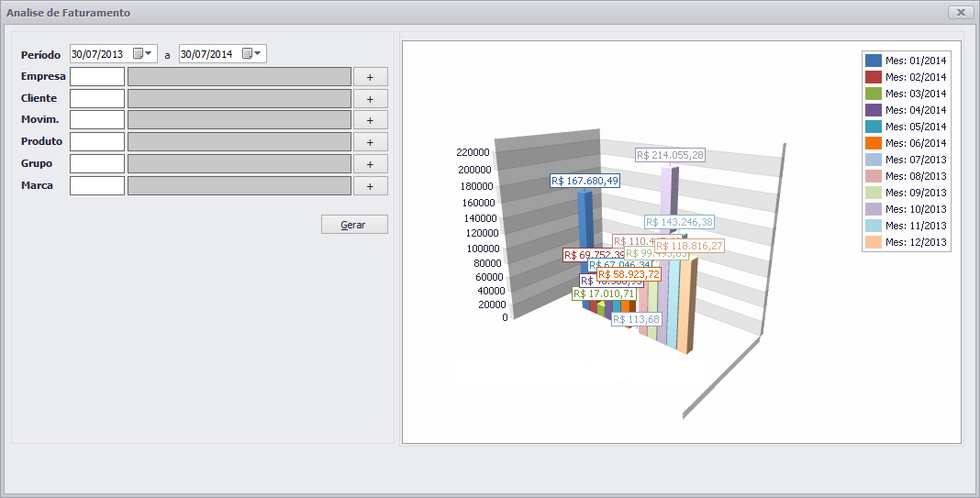Click legend swatch for Mes: 07/2013
Image resolution: width=980 pixels, height=498 pixels.
click(x=874, y=160)
